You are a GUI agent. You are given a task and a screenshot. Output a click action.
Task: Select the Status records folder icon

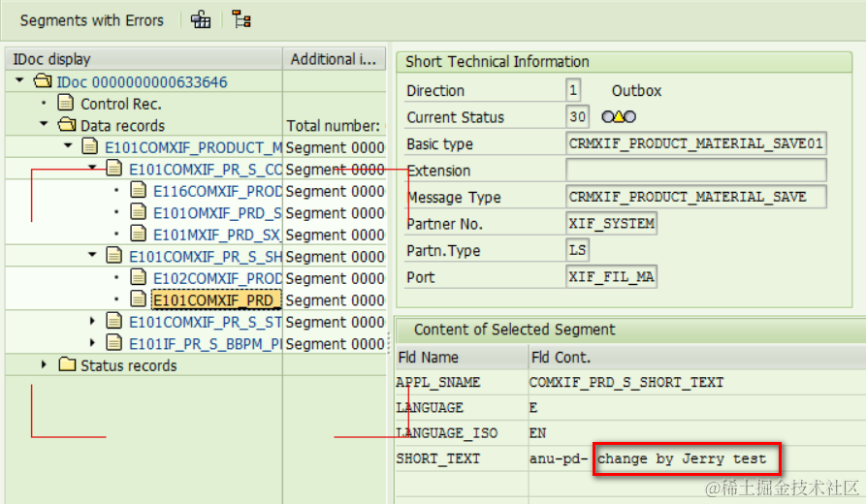[67, 364]
